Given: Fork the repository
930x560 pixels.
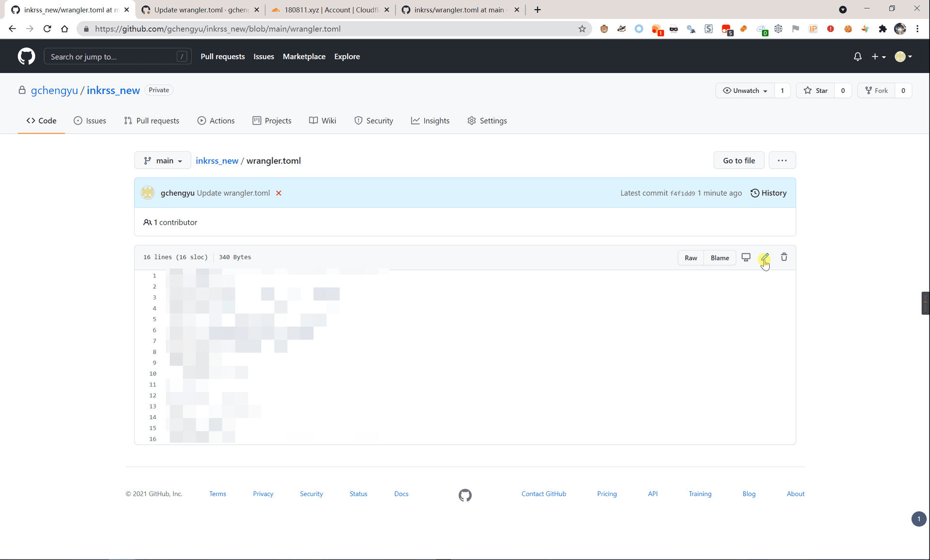Looking at the screenshot, I should point(876,91).
